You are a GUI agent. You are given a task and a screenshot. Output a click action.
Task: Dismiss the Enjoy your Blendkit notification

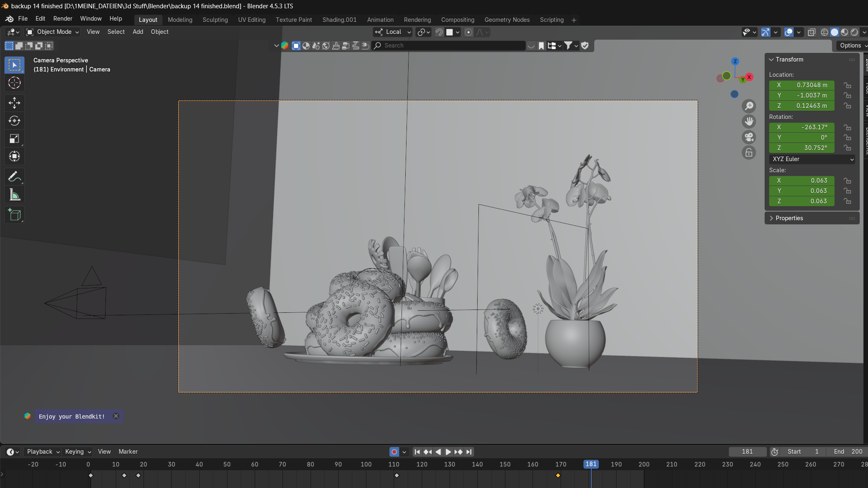pos(116,416)
